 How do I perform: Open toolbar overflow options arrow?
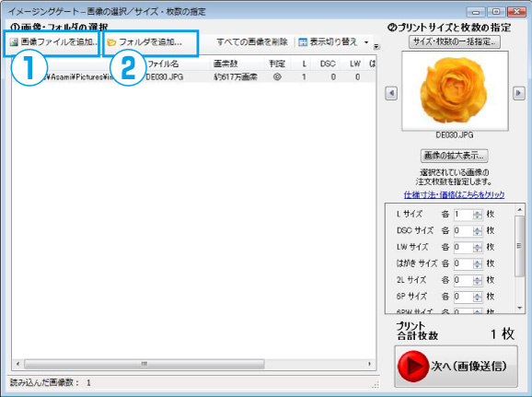[376, 46]
